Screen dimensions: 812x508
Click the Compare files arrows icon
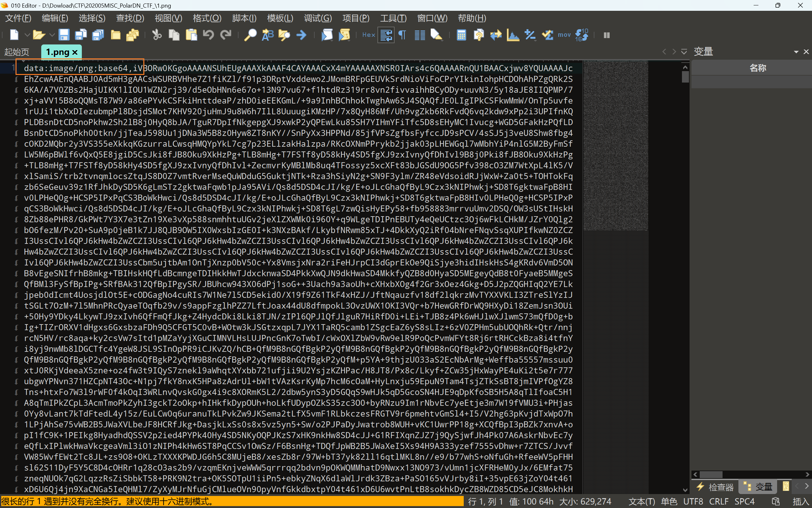coord(495,35)
